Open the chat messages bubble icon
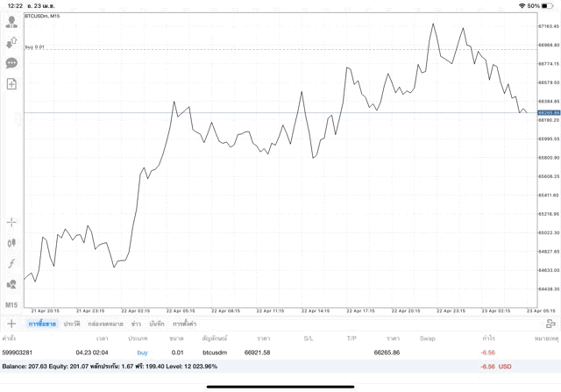The height and width of the screenshot is (392, 561). tap(11, 63)
